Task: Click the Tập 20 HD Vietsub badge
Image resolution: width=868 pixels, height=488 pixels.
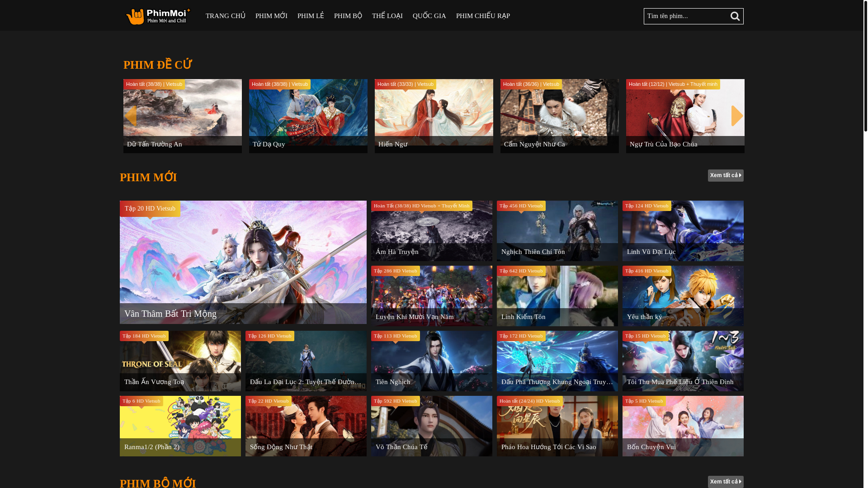Action: pos(150,209)
